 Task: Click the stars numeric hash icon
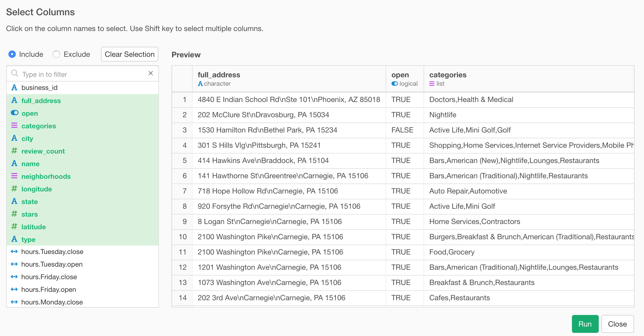click(x=14, y=214)
